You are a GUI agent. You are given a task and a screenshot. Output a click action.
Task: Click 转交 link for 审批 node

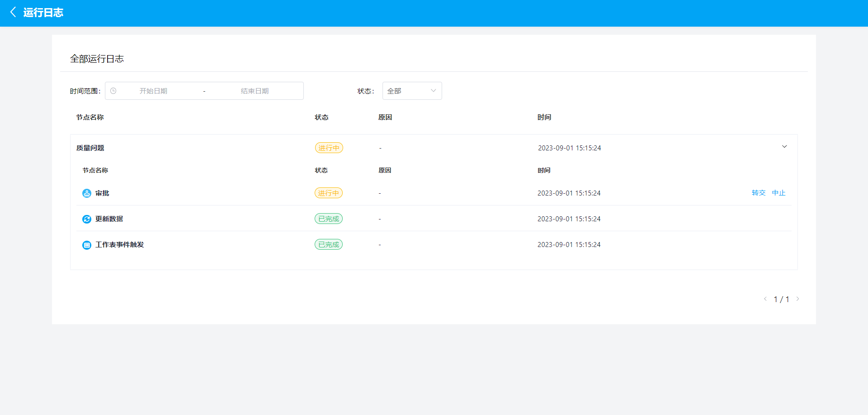click(x=759, y=193)
